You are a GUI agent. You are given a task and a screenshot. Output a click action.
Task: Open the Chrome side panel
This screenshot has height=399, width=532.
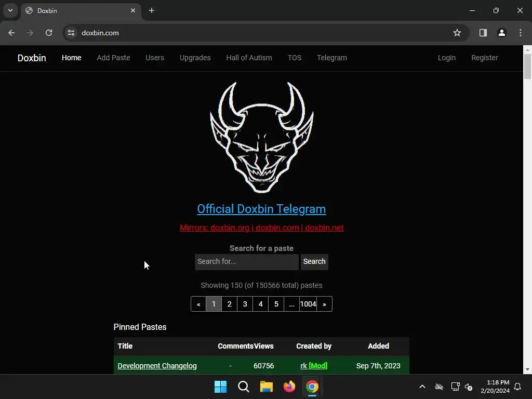483,33
